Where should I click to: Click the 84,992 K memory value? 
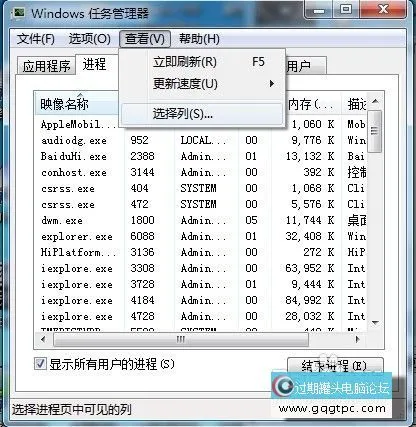click(x=310, y=300)
